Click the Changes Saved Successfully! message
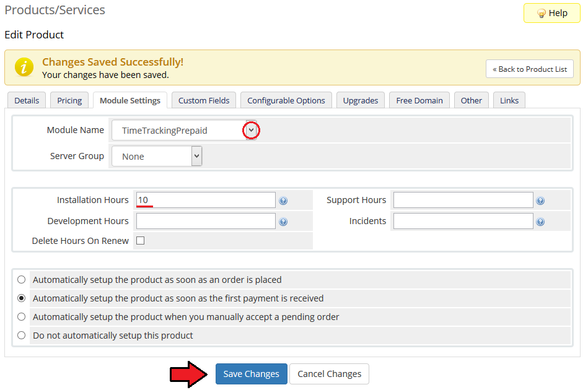Image resolution: width=588 pixels, height=390 pixels. click(x=113, y=62)
